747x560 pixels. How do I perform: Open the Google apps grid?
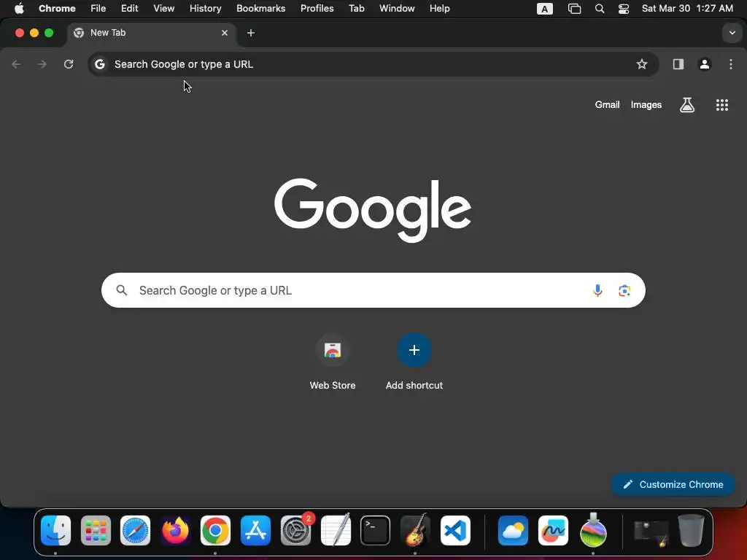(x=722, y=105)
